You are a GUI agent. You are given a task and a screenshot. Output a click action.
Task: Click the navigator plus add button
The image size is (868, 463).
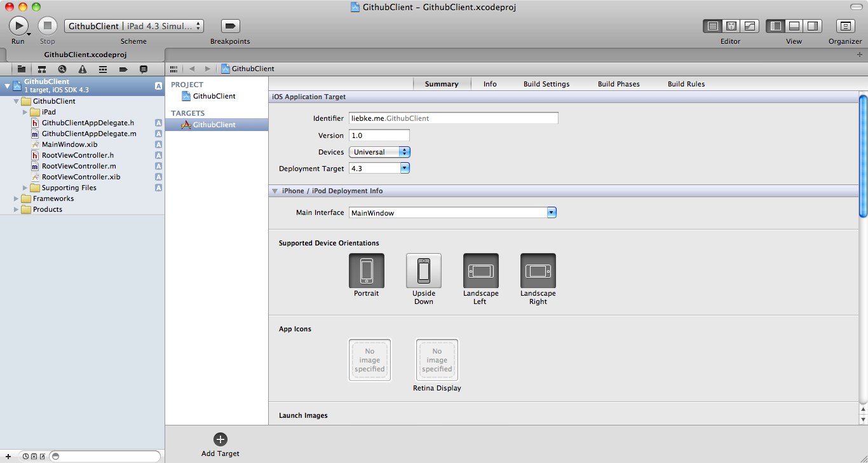point(8,457)
